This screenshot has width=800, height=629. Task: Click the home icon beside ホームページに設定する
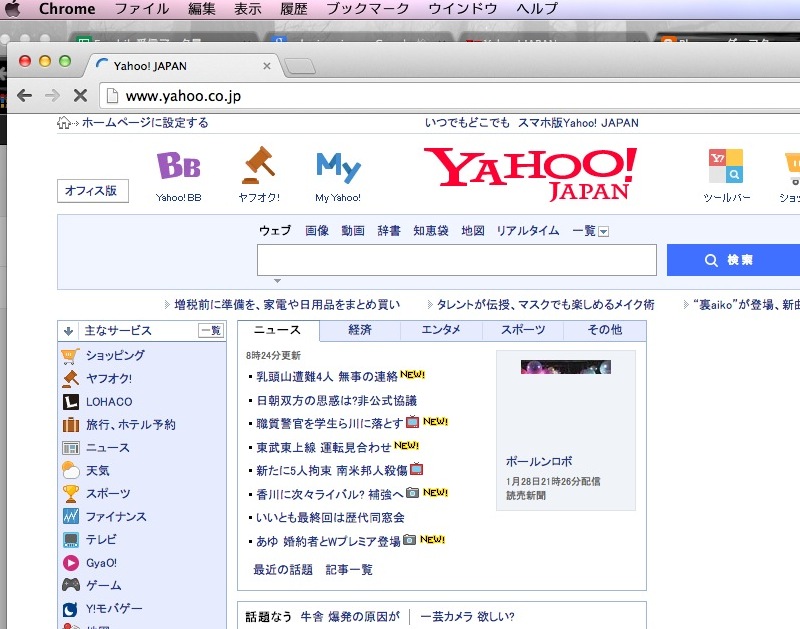[x=63, y=122]
